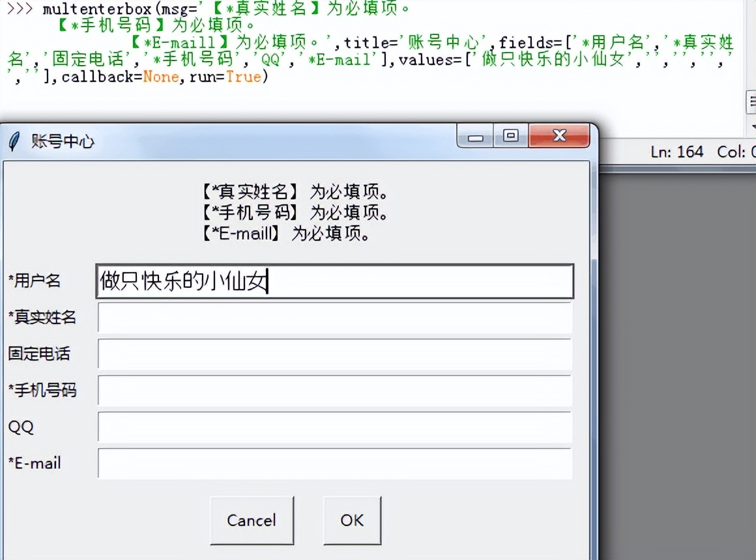Click inside the 固定电话 input field
This screenshot has width=756, height=560.
[x=334, y=354]
